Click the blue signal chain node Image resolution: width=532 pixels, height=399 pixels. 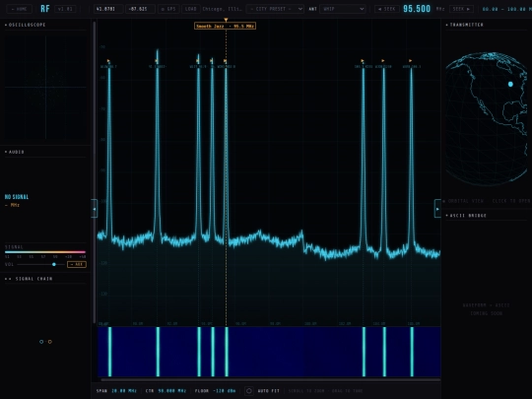click(x=41, y=342)
